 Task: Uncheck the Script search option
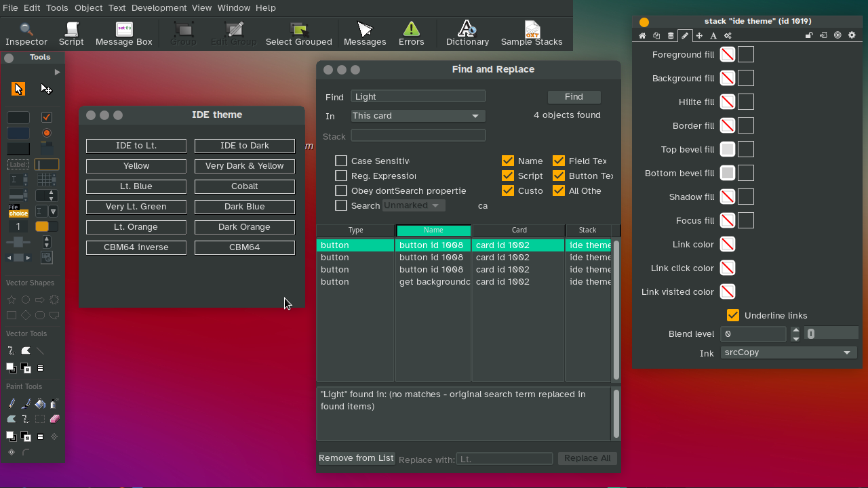507,176
